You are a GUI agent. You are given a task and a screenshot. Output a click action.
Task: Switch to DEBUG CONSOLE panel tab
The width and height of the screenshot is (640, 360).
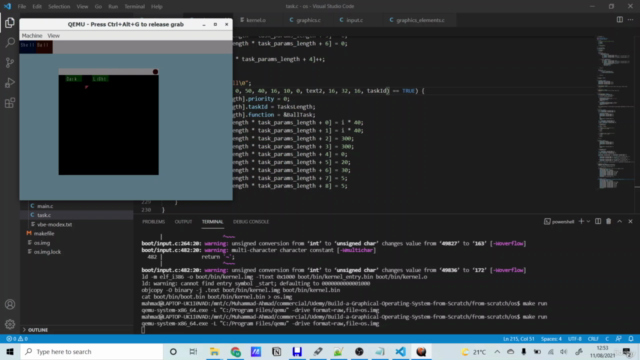click(x=251, y=222)
